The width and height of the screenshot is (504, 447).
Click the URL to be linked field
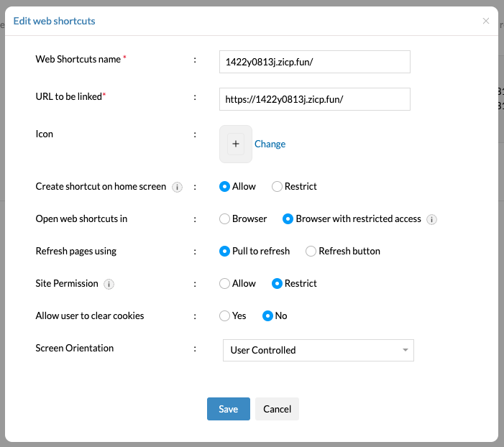(314, 99)
